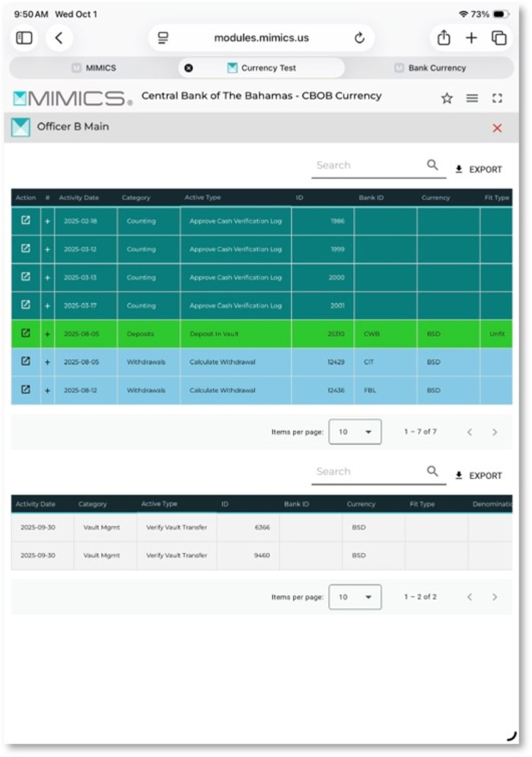
Task: Open record 2001 action icon
Action: coord(25,304)
